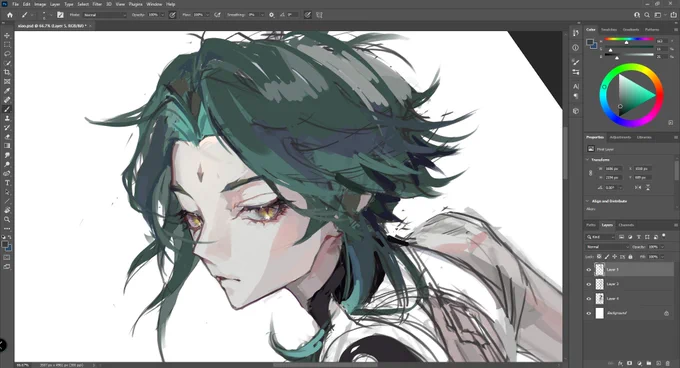Viewport: 680px width, 368px height.
Task: Open brush Mode dropdown Normal
Action: click(x=105, y=15)
